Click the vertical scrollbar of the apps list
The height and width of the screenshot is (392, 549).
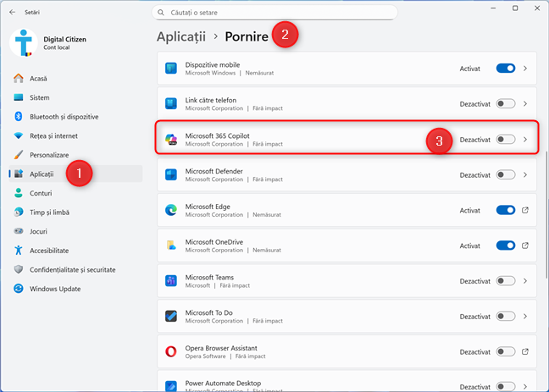pos(546,214)
